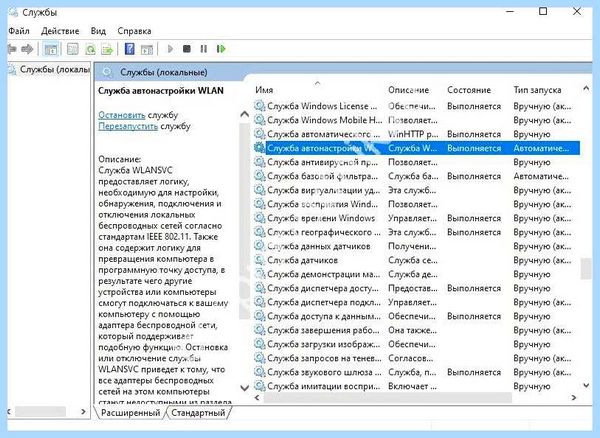Open the Файл menu
Image resolution: width=600 pixels, height=438 pixels.
coord(19,31)
